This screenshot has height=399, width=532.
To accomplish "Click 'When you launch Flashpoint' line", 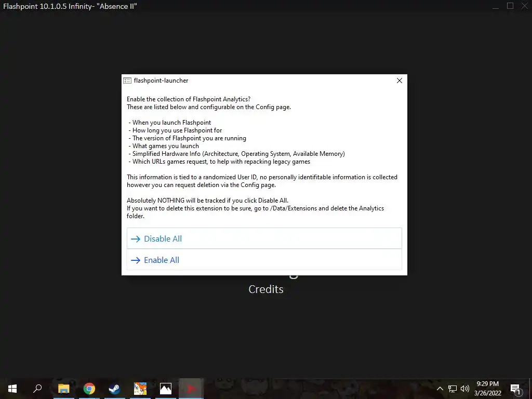I will [170, 123].
